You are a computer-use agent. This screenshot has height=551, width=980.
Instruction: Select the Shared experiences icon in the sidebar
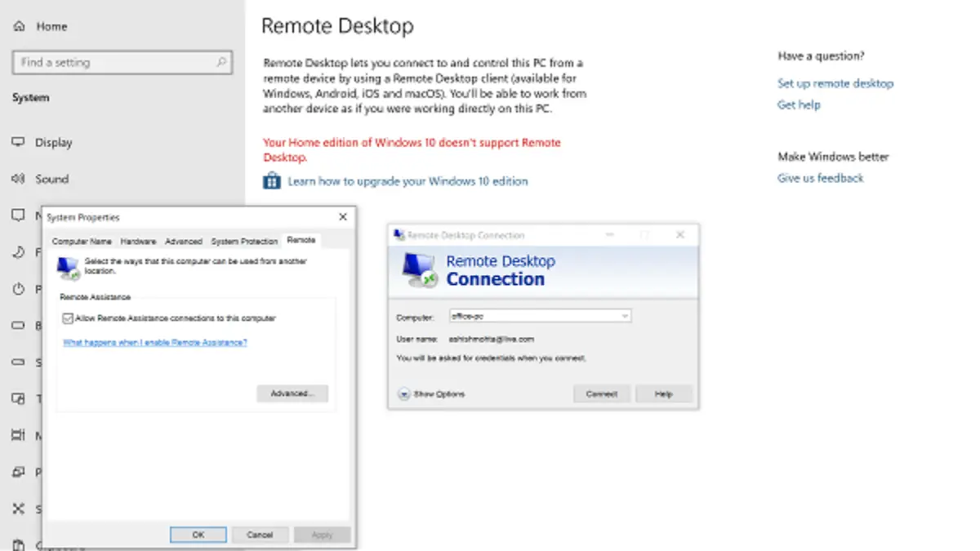19,509
